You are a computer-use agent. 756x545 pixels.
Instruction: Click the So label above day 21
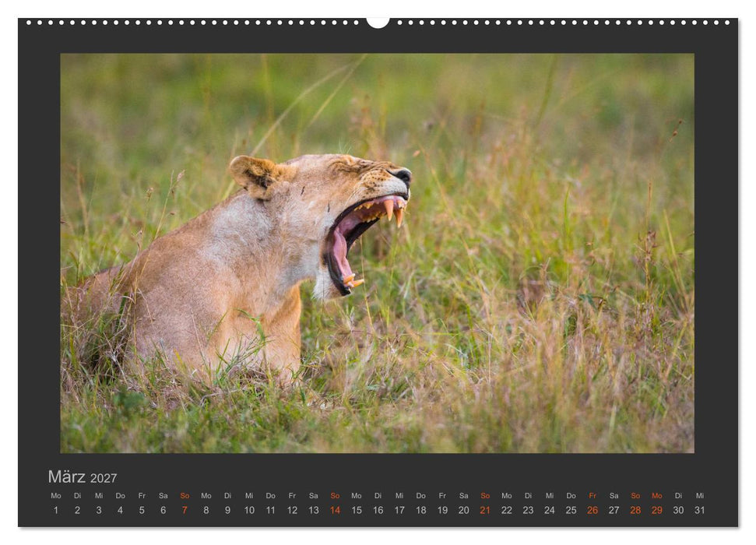tap(485, 495)
